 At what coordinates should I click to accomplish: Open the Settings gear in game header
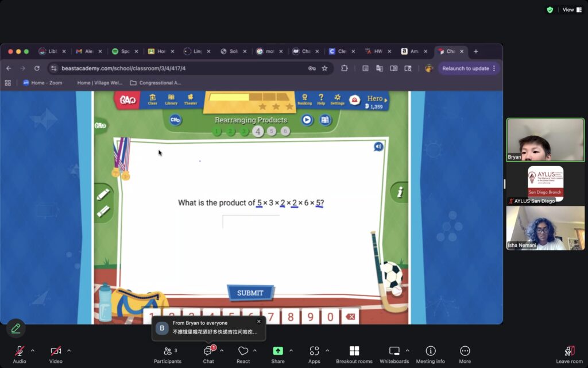click(x=338, y=99)
